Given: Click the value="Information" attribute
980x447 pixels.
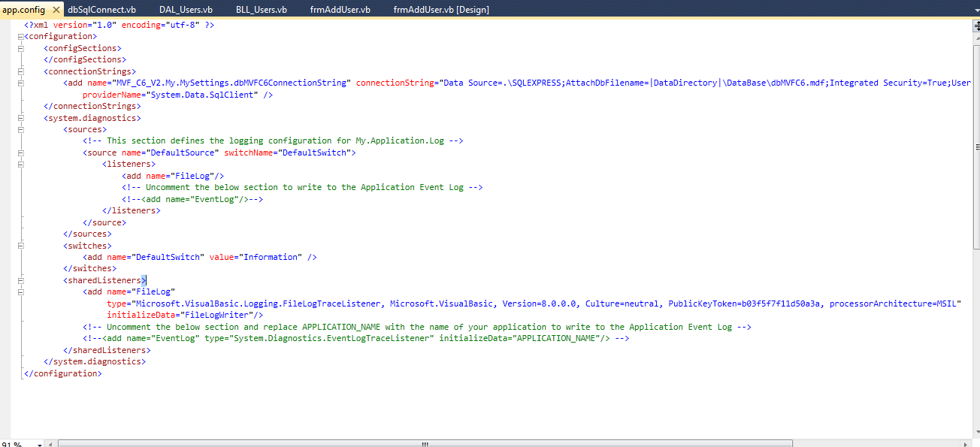Looking at the screenshot, I should 256,257.
